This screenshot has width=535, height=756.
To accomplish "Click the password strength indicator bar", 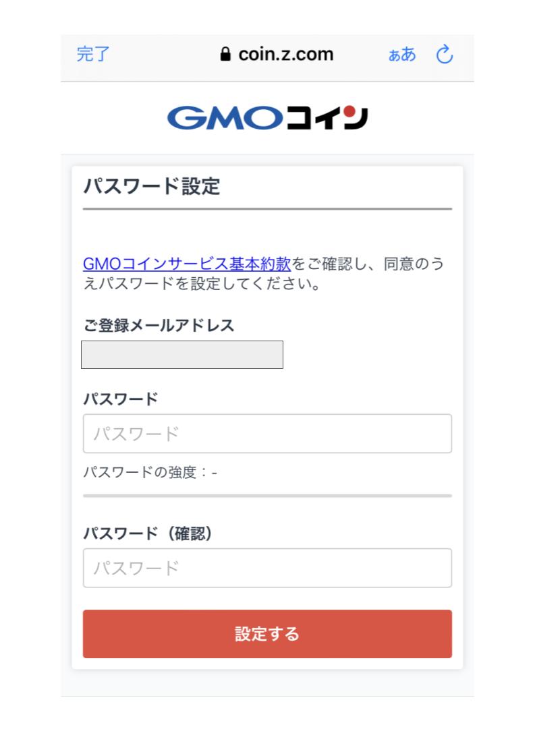I will [267, 496].
